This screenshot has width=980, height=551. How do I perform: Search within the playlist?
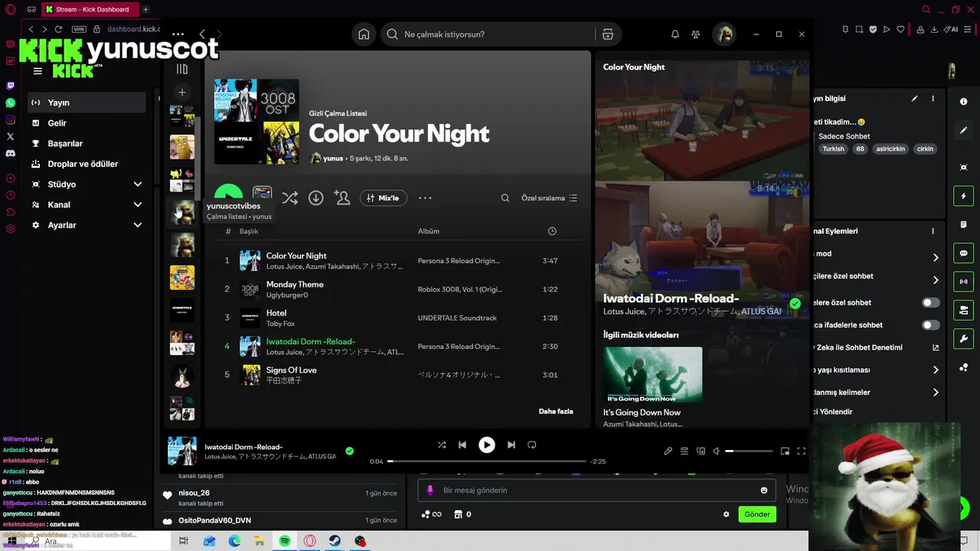pyautogui.click(x=505, y=198)
